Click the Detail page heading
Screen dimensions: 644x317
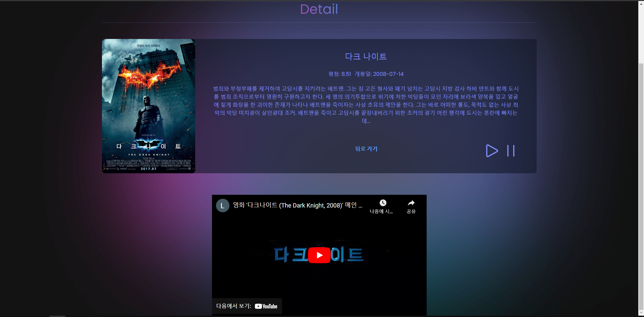point(319,9)
